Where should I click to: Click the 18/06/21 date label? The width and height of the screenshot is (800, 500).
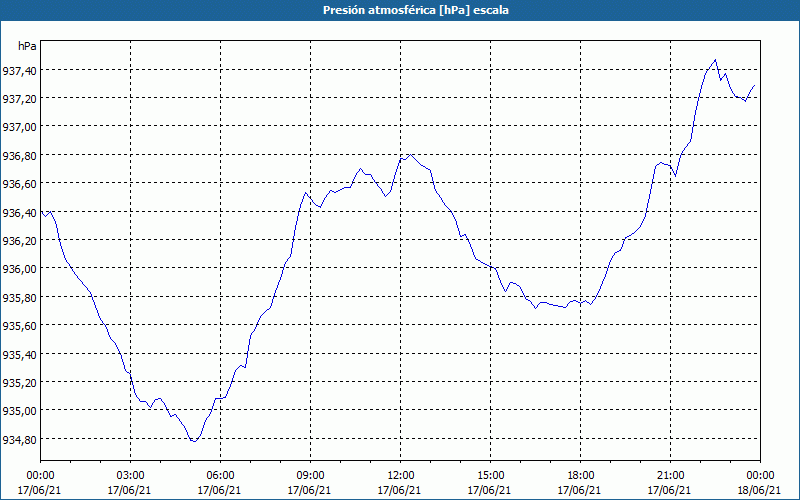point(759,490)
